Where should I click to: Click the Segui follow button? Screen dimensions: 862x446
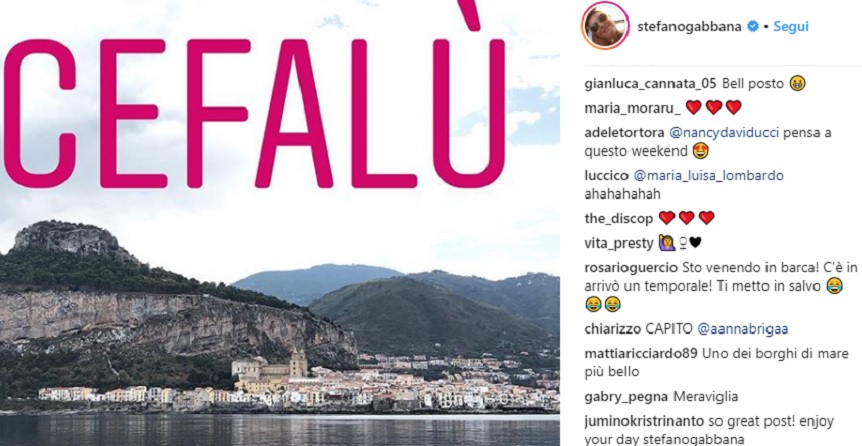click(791, 26)
